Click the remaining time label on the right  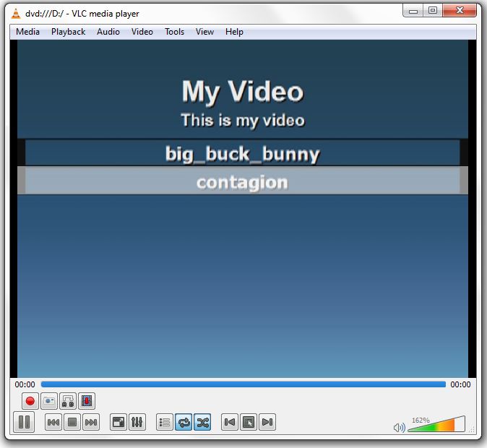[x=460, y=384]
